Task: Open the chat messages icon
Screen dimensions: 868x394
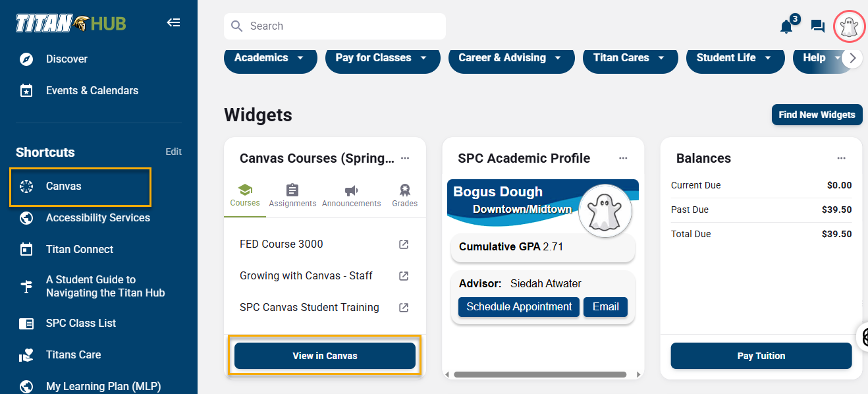Action: coord(818,26)
